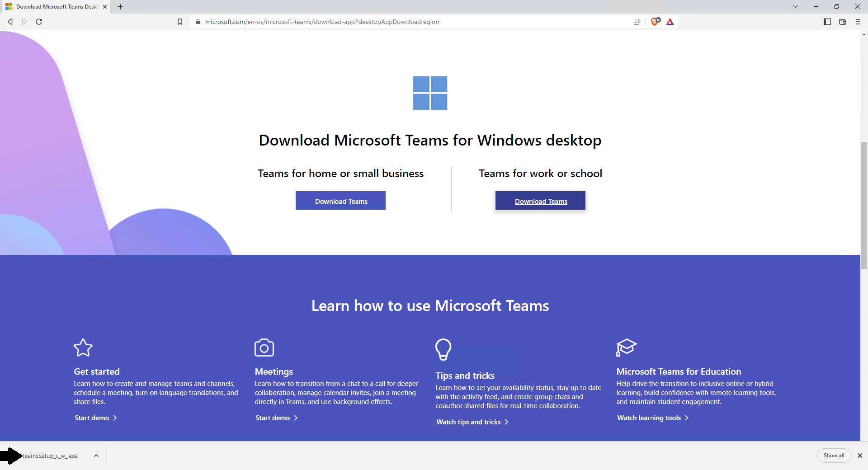Screen dimensions: 868x470
Task: Click the Windows logo image
Action: (430, 93)
